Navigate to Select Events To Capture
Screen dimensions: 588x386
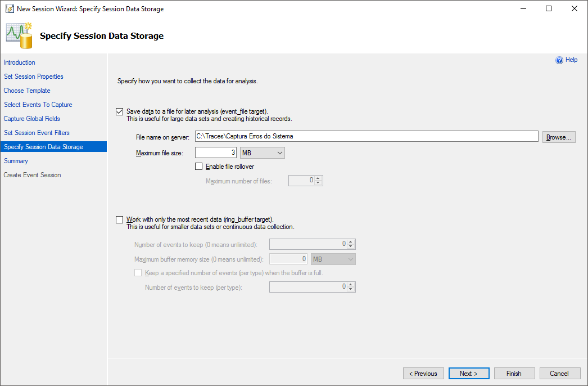[x=38, y=105]
